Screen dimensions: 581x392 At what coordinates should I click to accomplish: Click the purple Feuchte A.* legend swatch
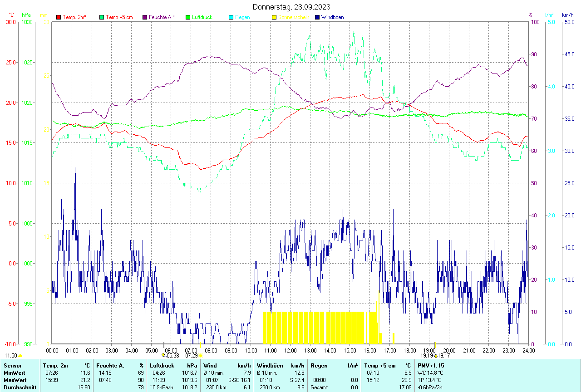pos(145,17)
